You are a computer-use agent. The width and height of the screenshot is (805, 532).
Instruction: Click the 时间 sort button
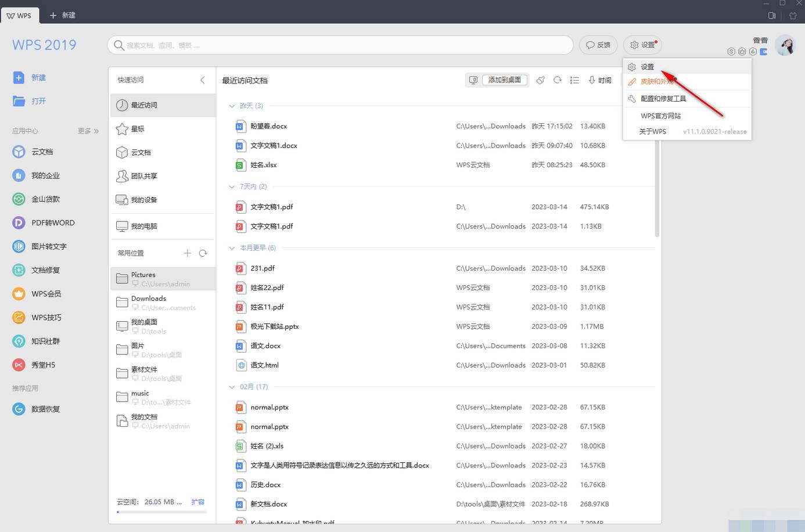click(600, 80)
